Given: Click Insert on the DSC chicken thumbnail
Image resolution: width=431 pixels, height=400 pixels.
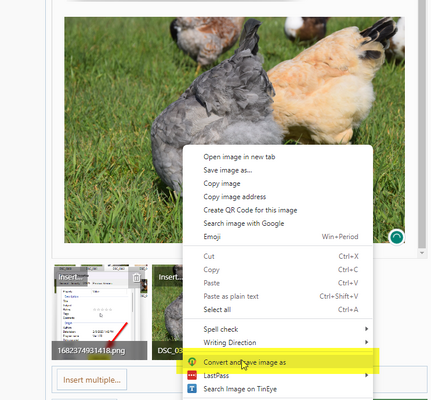Looking at the screenshot, I should click(x=170, y=277).
